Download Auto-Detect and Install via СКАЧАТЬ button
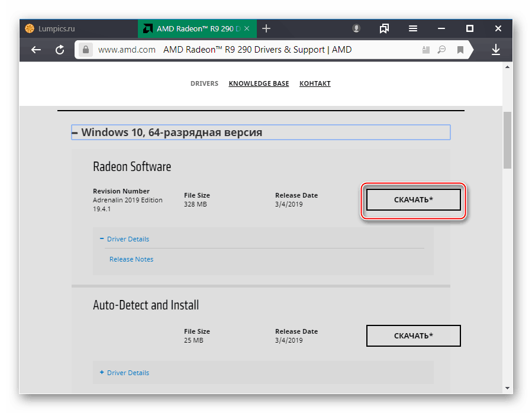The image size is (532, 413). coord(413,336)
